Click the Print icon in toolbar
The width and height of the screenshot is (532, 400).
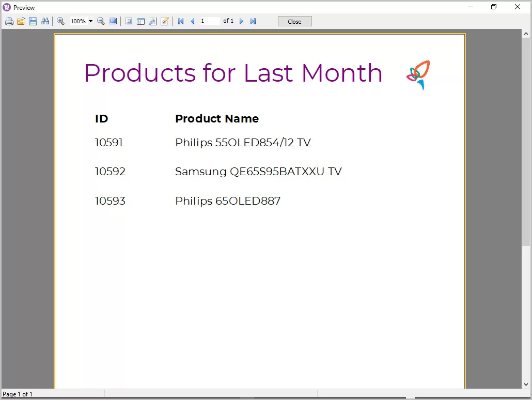(9, 21)
